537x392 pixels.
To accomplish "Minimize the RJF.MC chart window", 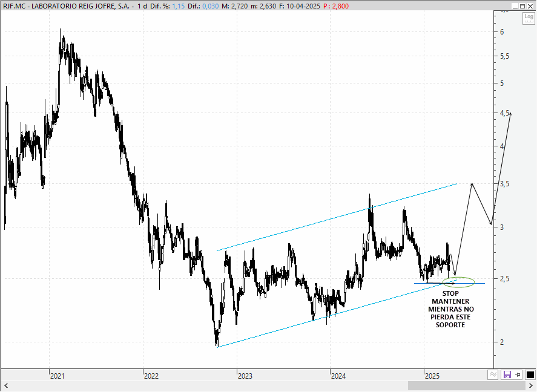I will tap(515, 6).
